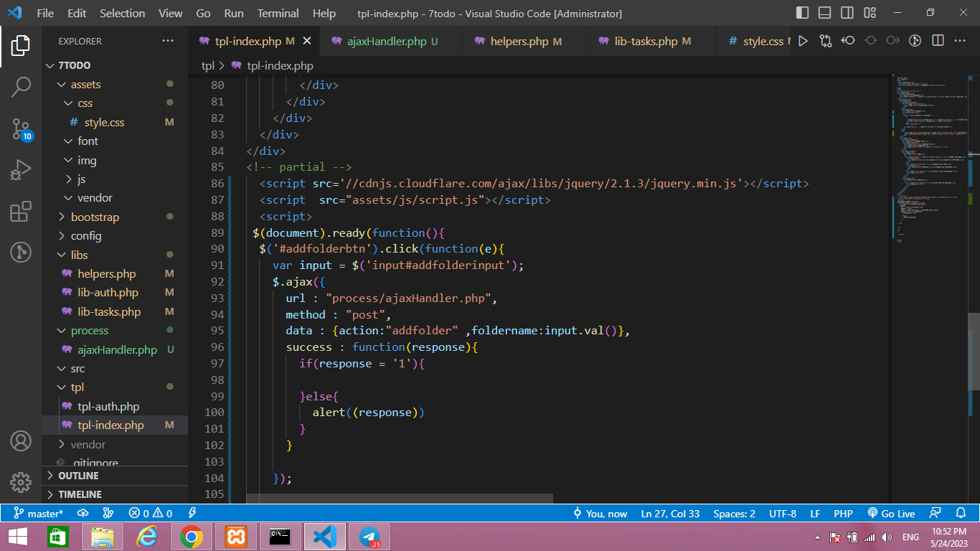This screenshot has width=980, height=551.
Task: Open Customize Layout button
Action: [x=870, y=13]
